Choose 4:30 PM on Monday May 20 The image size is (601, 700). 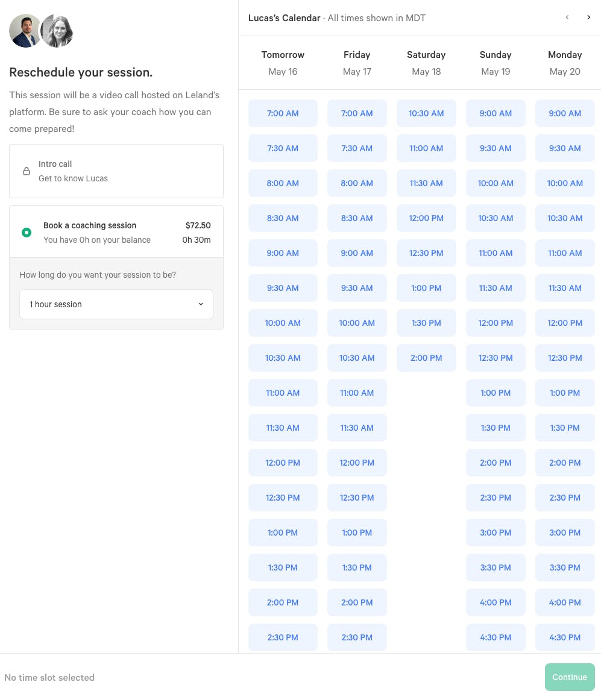(565, 637)
